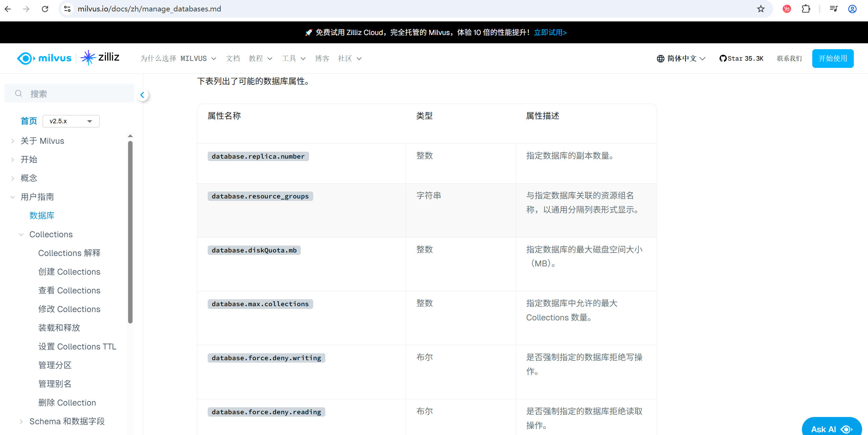Click the Milvus logo icon

[x=25, y=58]
